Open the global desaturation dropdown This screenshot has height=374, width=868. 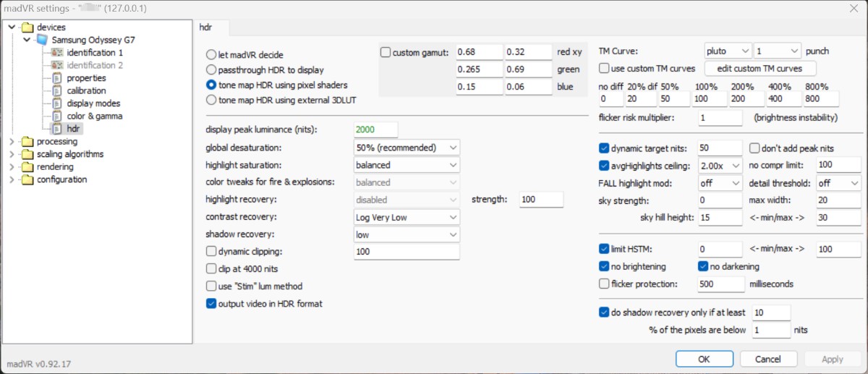tap(407, 148)
